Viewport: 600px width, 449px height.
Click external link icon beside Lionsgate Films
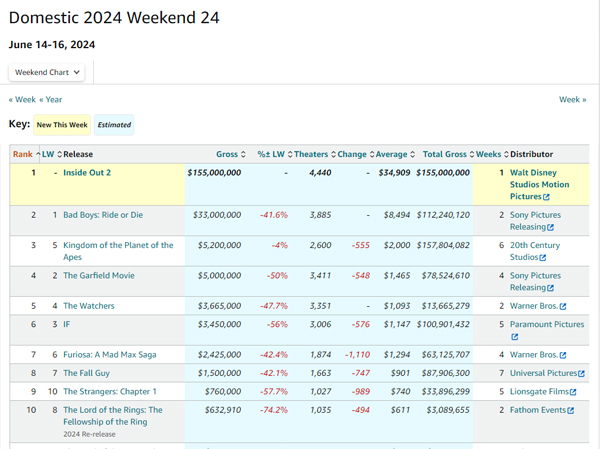click(x=573, y=392)
